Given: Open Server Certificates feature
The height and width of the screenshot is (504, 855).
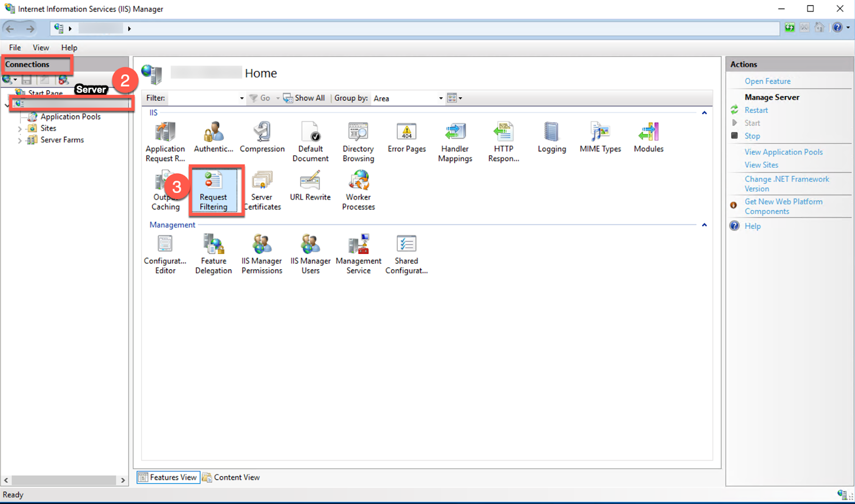Looking at the screenshot, I should click(x=262, y=190).
